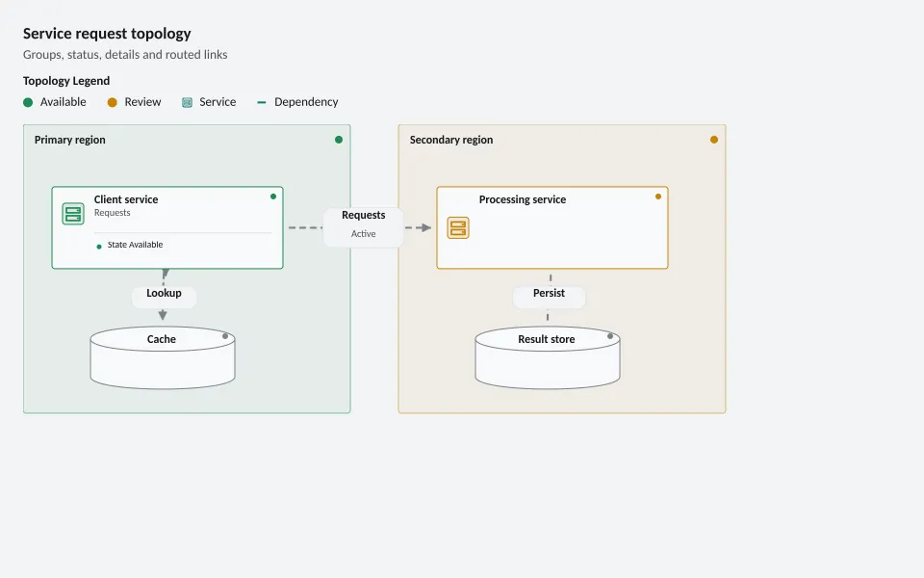The height and width of the screenshot is (578, 924).
Task: Click the Available legend label
Action: coord(64,102)
